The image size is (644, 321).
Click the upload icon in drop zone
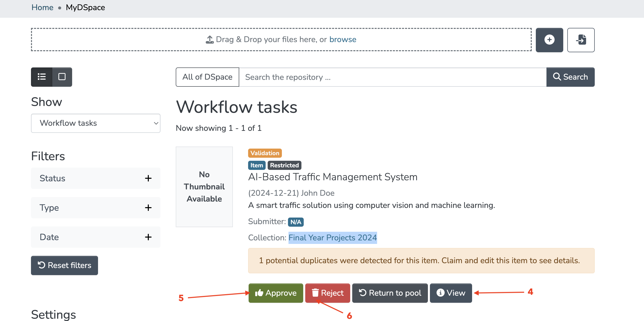(210, 40)
